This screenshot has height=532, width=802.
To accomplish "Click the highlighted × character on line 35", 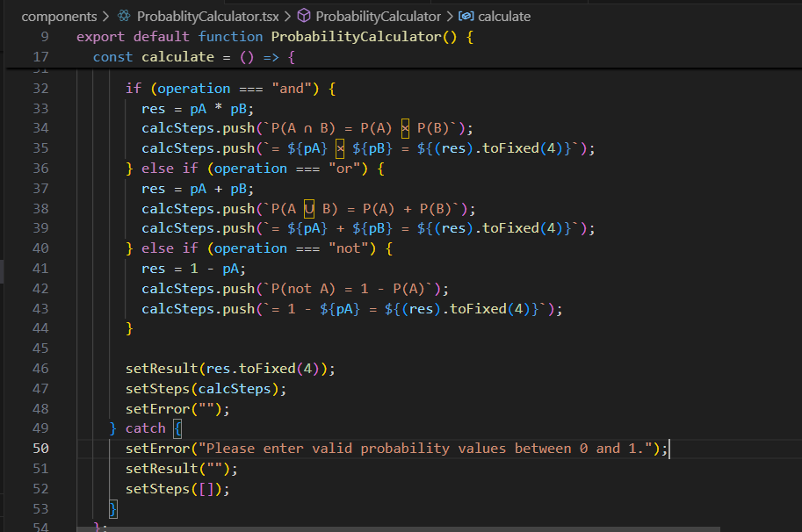I will (x=340, y=148).
